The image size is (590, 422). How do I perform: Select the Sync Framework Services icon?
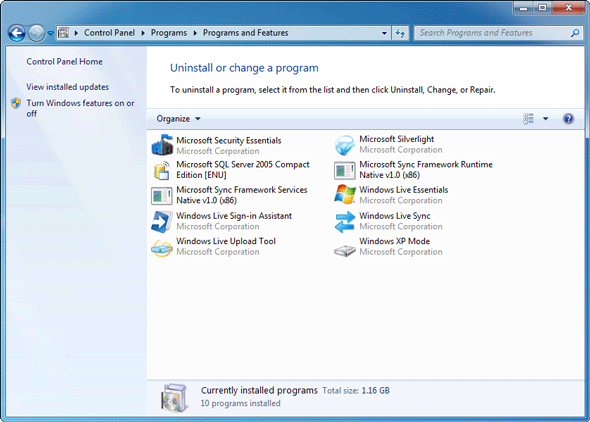click(162, 196)
